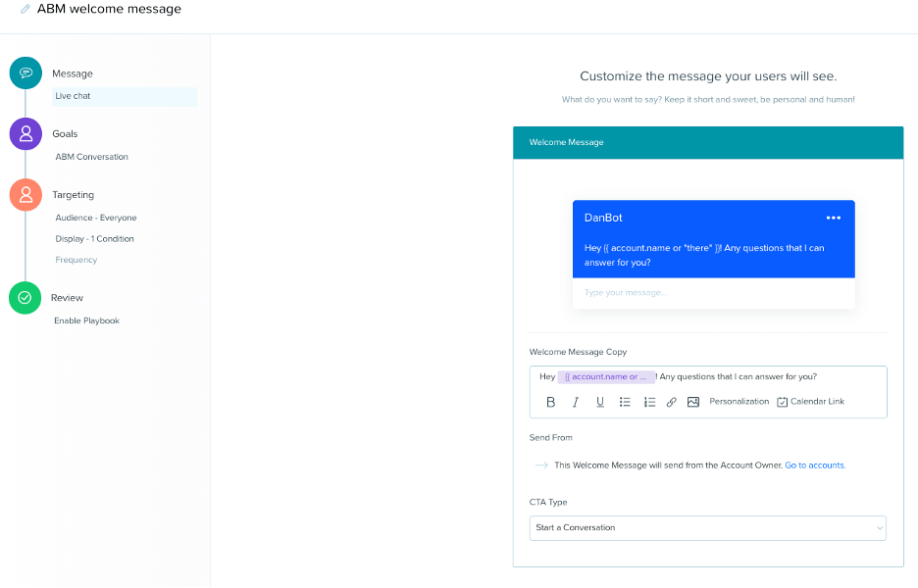Click the DanBot name in chat preview

(x=603, y=218)
